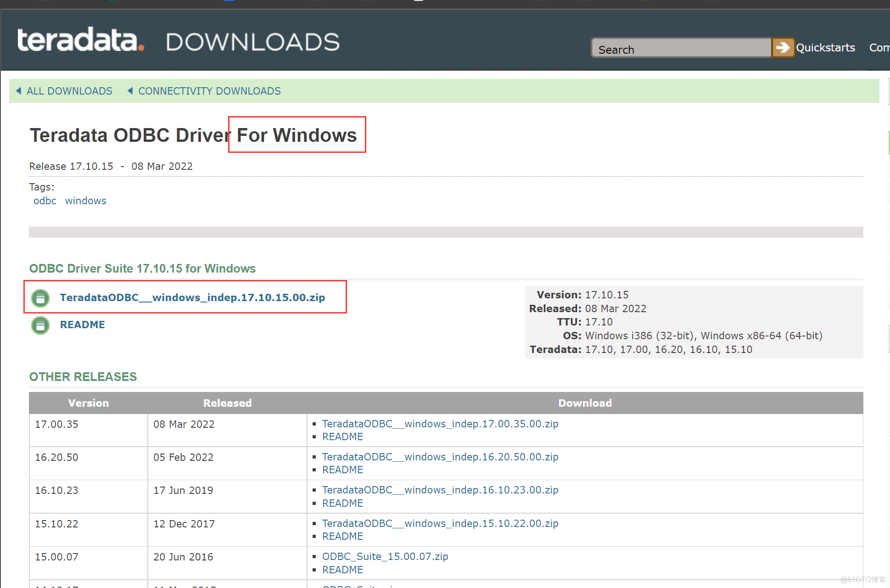Click the README download icon
890x588 pixels.
click(x=41, y=325)
